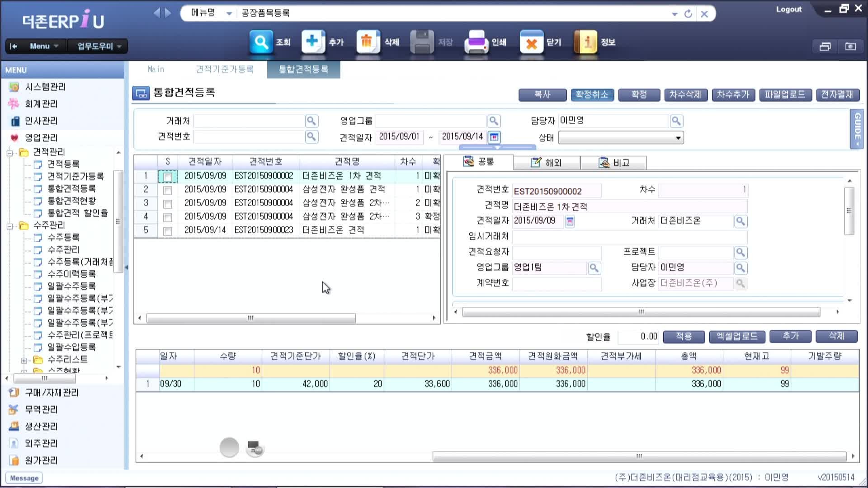The image size is (868, 488).
Task: Click the 닫기 close toolbar icon
Action: coord(531,42)
